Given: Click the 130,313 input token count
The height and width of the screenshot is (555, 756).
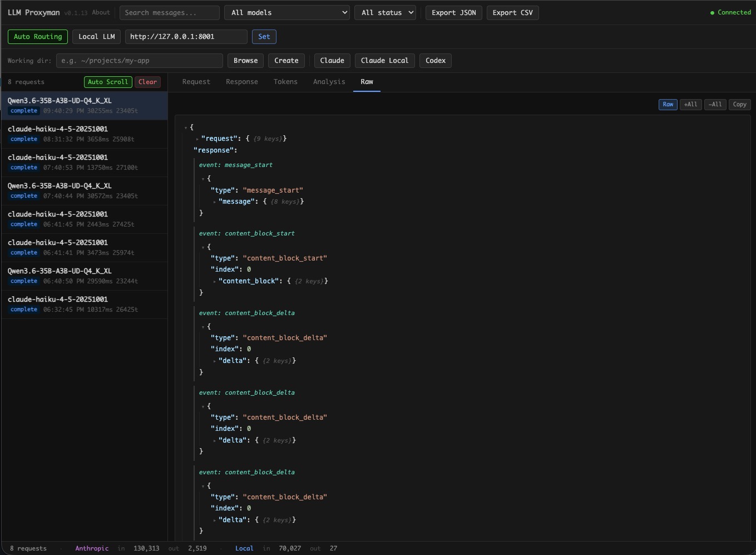Looking at the screenshot, I should tap(146, 548).
